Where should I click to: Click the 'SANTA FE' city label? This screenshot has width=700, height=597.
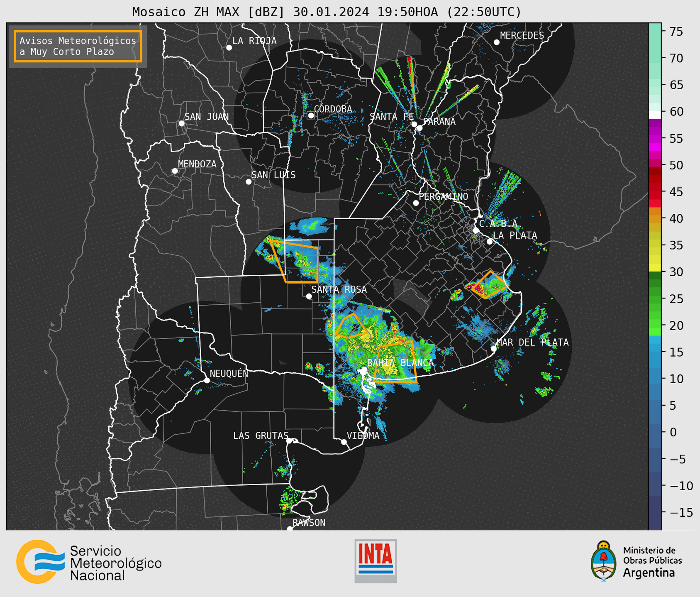tap(392, 117)
